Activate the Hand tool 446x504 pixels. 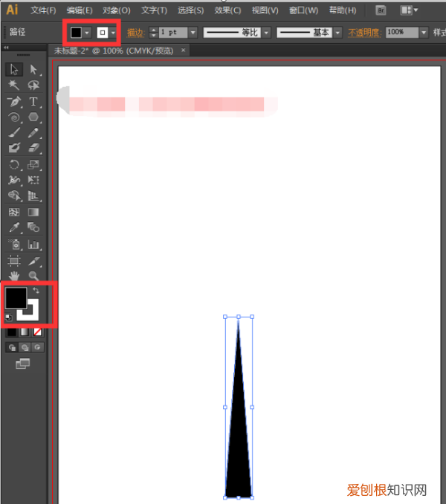point(13,276)
